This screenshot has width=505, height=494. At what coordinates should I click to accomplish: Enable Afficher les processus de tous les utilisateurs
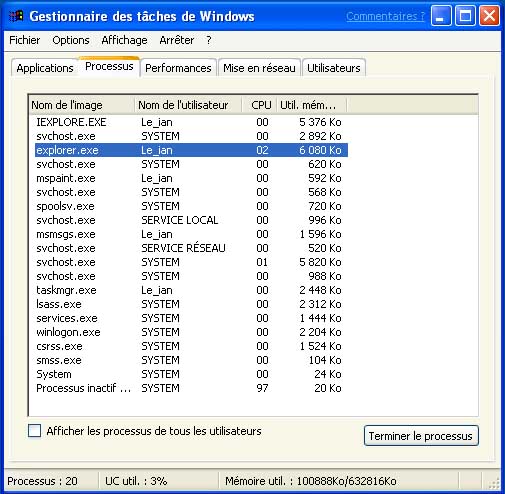click(35, 430)
